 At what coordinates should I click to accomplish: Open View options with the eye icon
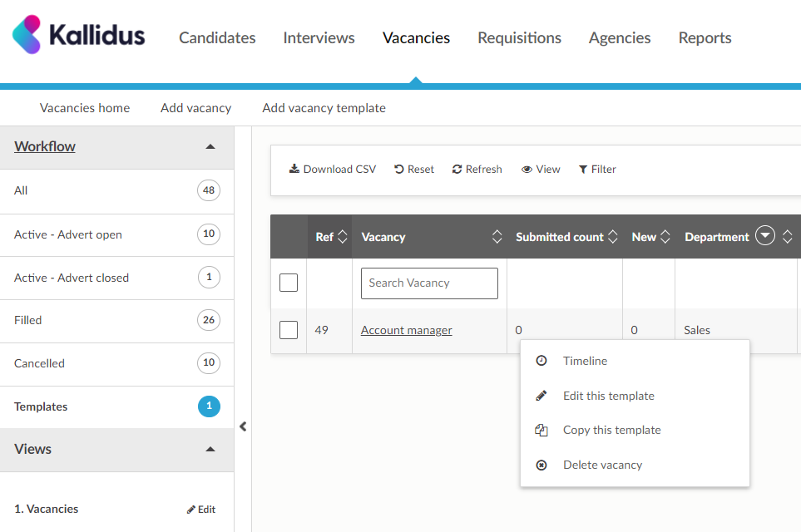(527, 169)
